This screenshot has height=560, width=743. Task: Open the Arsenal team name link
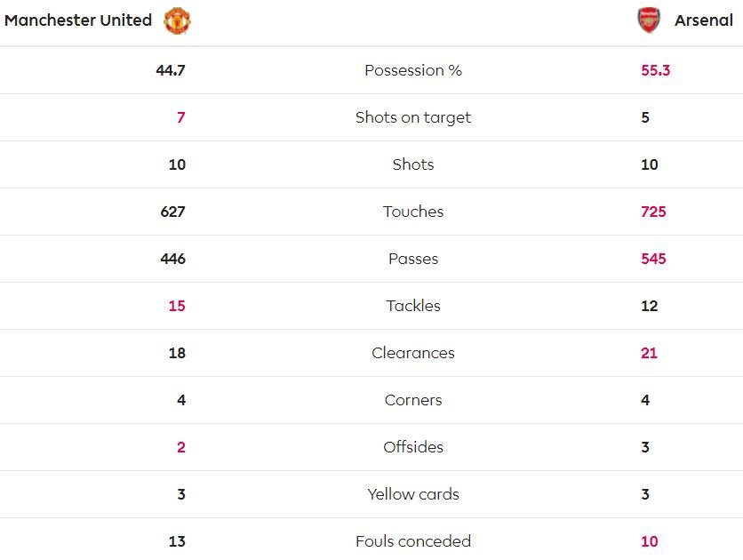point(704,20)
